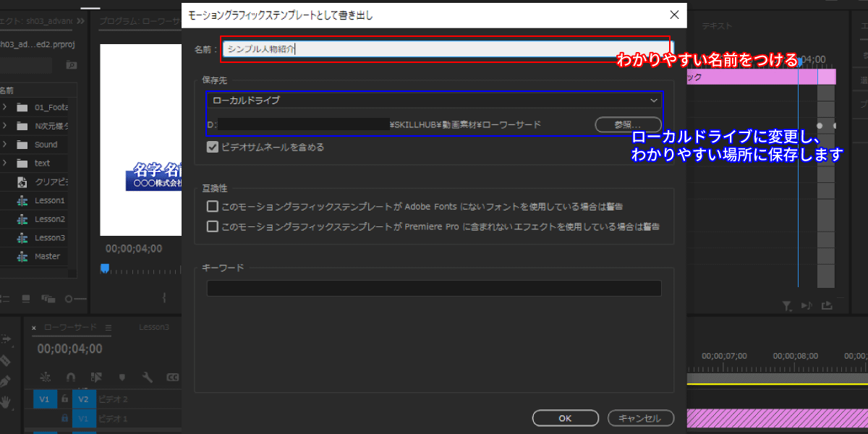
Task: Open the ローワーサード timeline panel menu
Action: [x=109, y=328]
